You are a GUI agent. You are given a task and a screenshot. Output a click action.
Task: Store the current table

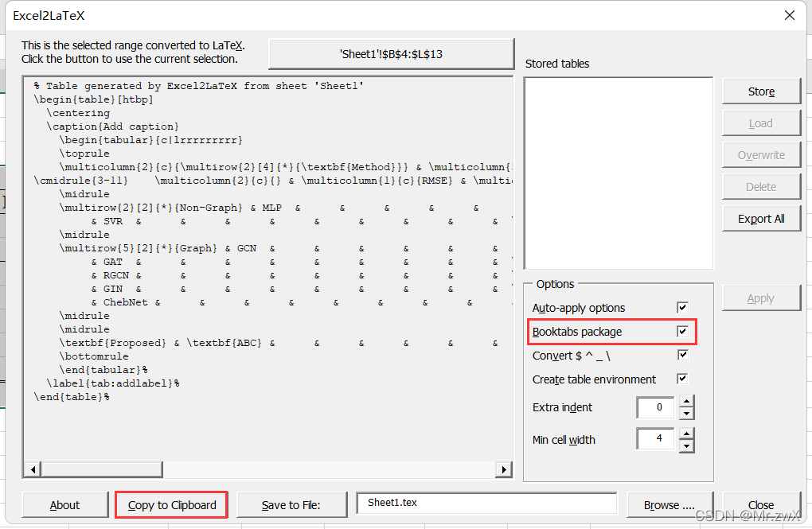[x=761, y=91]
